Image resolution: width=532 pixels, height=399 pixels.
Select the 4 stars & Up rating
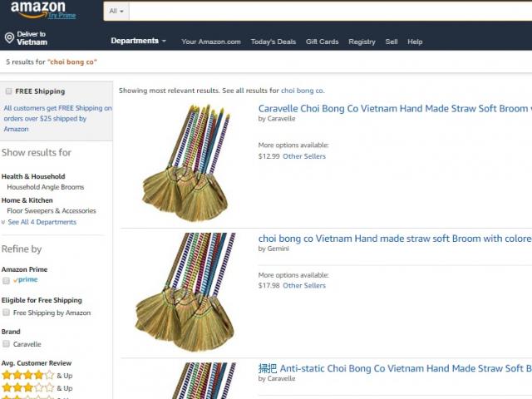[37, 376]
